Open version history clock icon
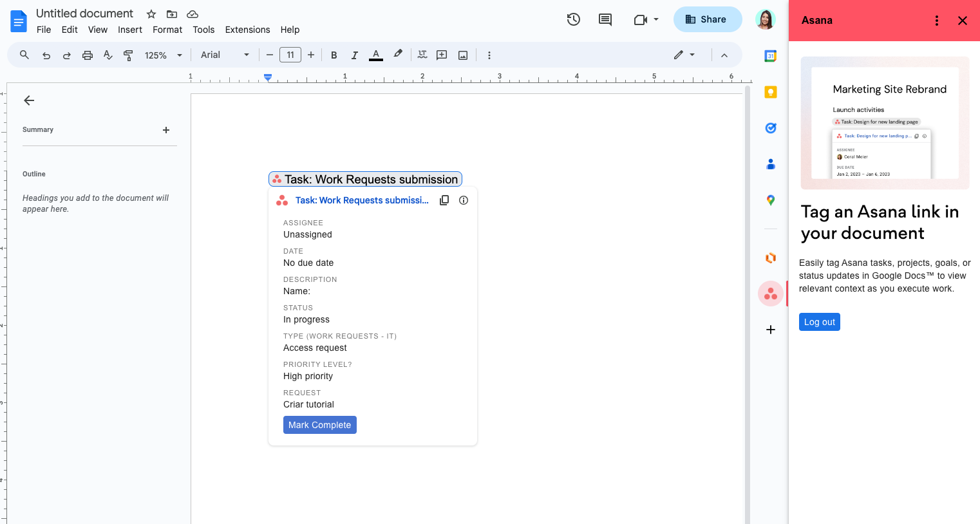This screenshot has height=524, width=980. pos(574,19)
